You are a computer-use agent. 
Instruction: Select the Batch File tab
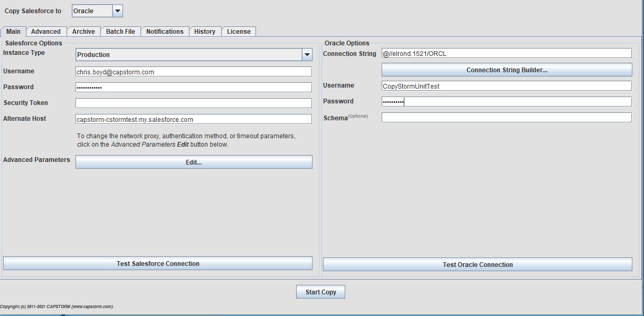120,32
